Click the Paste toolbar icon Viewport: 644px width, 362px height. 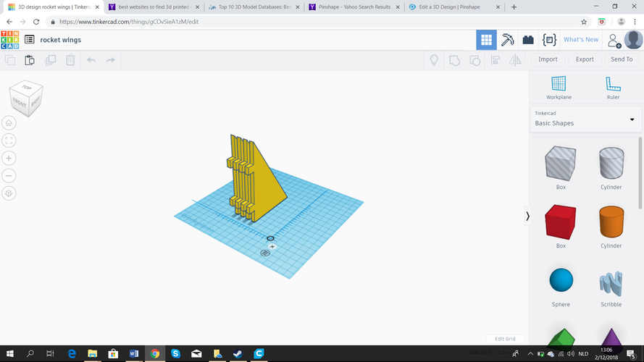tap(30, 60)
